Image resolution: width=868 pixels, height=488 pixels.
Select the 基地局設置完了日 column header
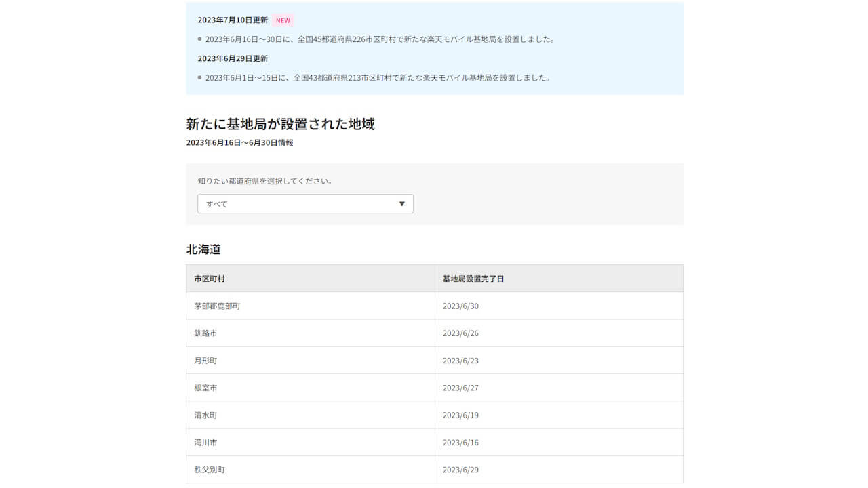coord(475,278)
